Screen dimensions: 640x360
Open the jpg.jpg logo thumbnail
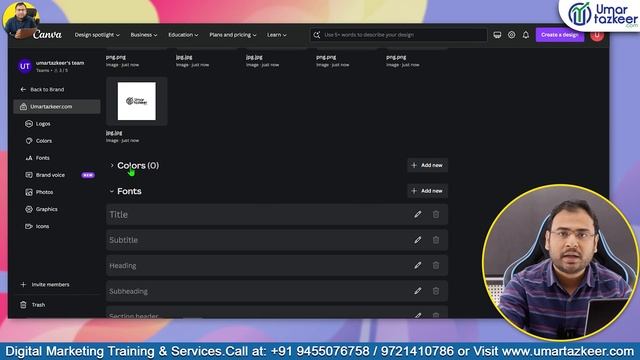pos(137,101)
